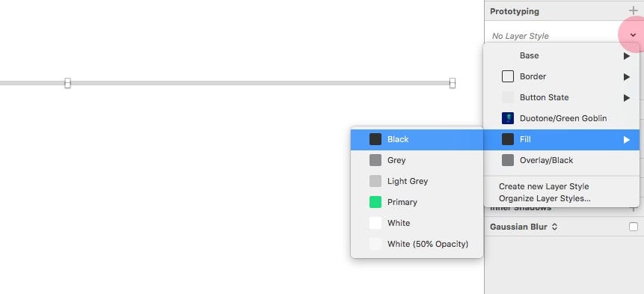This screenshot has width=644, height=294.
Task: Choose Create new Layer Style
Action: point(544,186)
